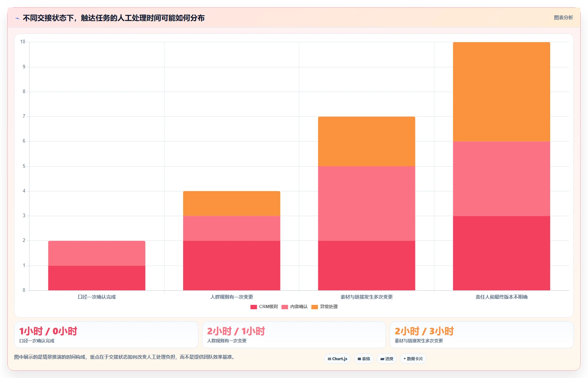Click the y-axis tick label 7

pyautogui.click(x=24, y=116)
